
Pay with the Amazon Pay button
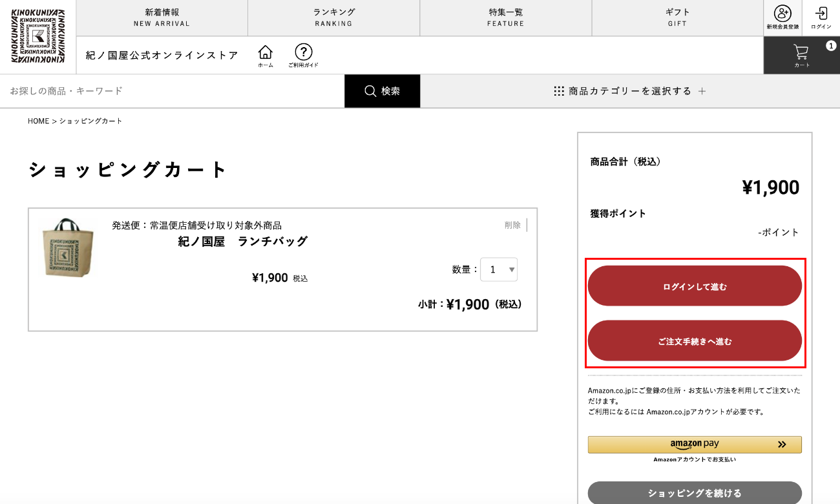point(695,445)
